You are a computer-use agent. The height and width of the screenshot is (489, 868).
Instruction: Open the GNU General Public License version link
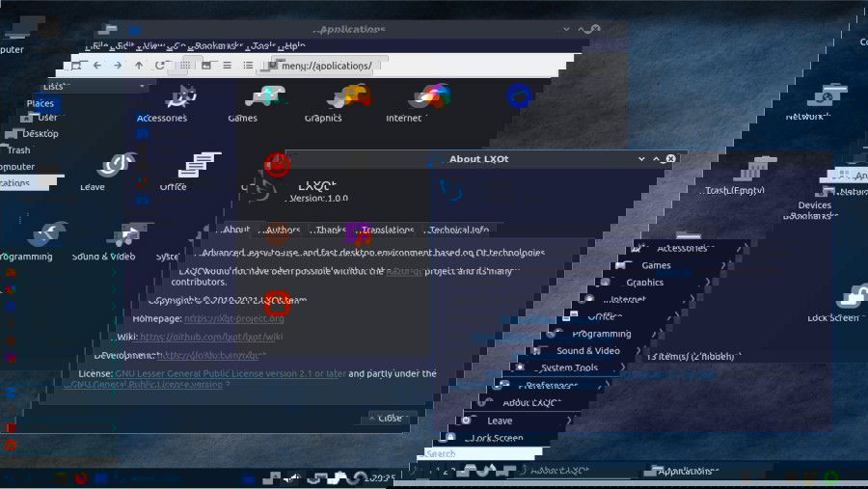(147, 384)
